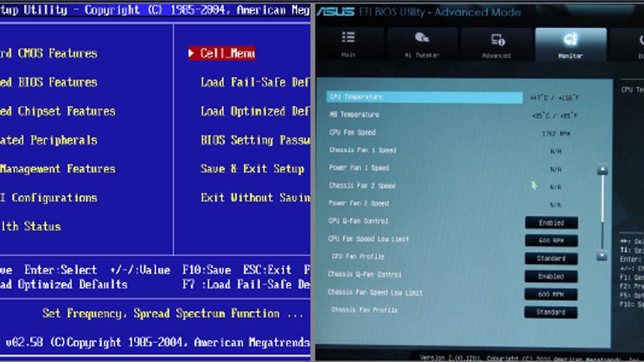644x362 pixels.
Task: Select the BIOS Setting Password entry
Action: 254,140
